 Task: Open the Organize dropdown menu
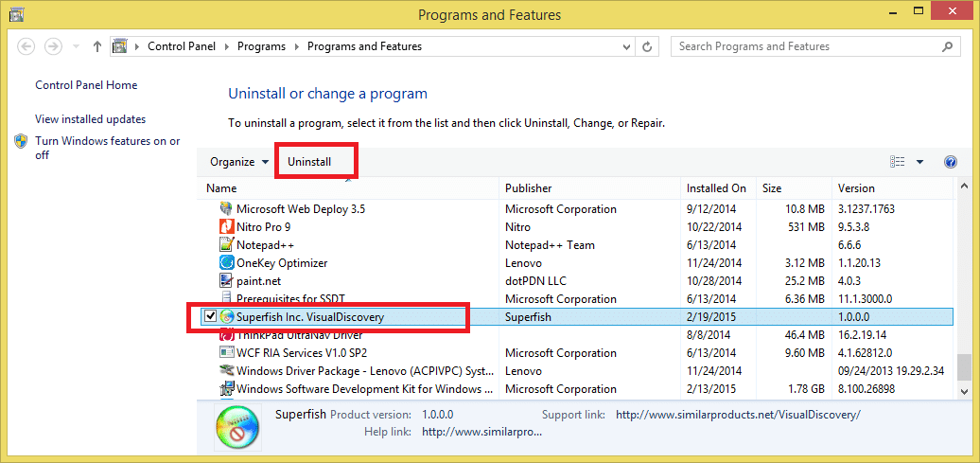(239, 162)
